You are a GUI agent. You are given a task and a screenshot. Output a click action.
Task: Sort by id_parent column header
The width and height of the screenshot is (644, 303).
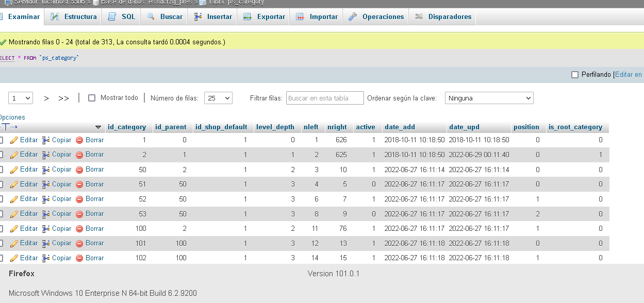coord(172,127)
